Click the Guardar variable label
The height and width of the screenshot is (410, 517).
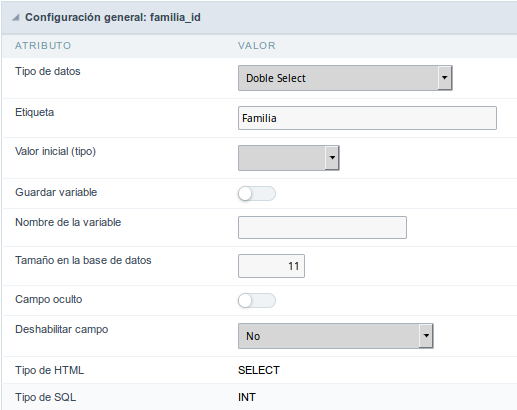click(x=56, y=192)
